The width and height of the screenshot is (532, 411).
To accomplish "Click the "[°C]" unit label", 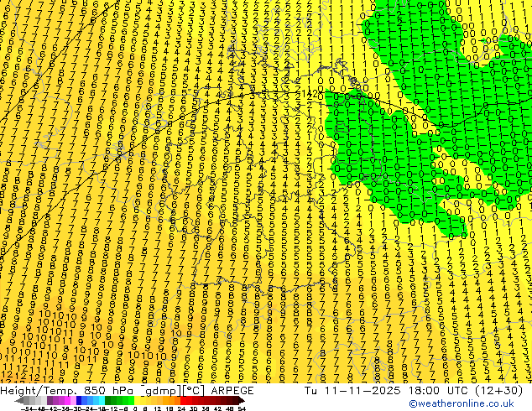I will tap(194, 391).
